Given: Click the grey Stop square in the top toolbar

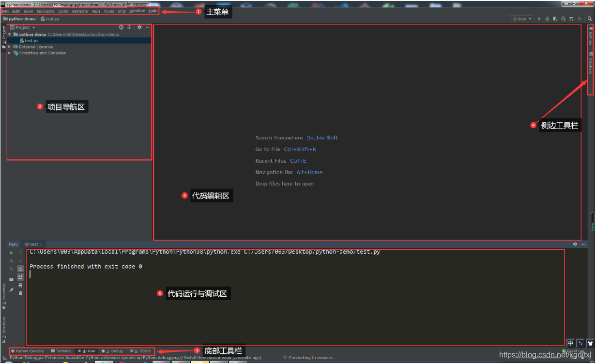Looking at the screenshot, I should [x=580, y=19].
